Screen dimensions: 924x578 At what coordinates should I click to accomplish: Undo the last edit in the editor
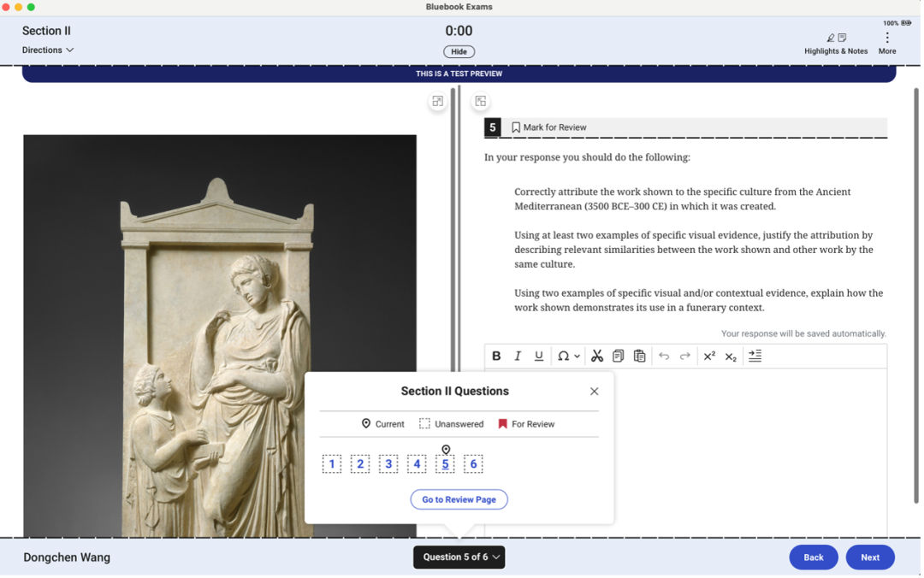[664, 356]
